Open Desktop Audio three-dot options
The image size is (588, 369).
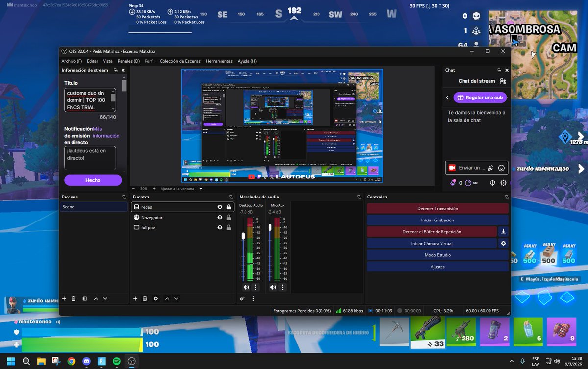click(x=255, y=287)
